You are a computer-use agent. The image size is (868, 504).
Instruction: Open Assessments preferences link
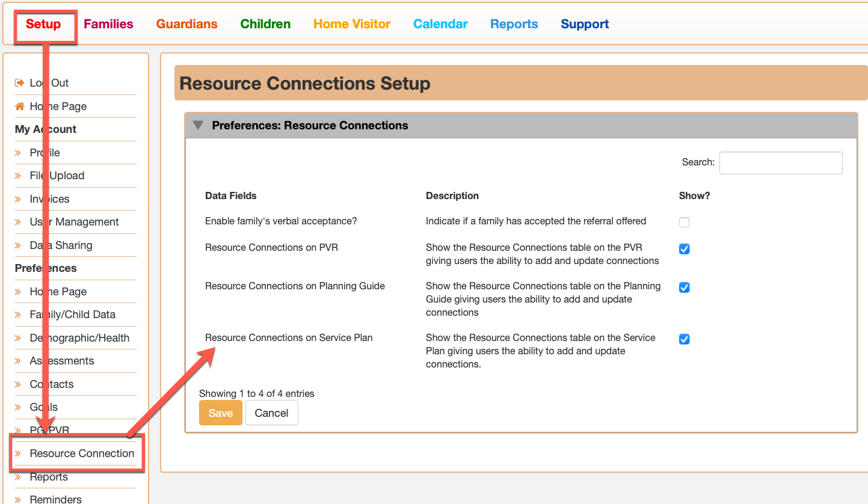click(62, 361)
